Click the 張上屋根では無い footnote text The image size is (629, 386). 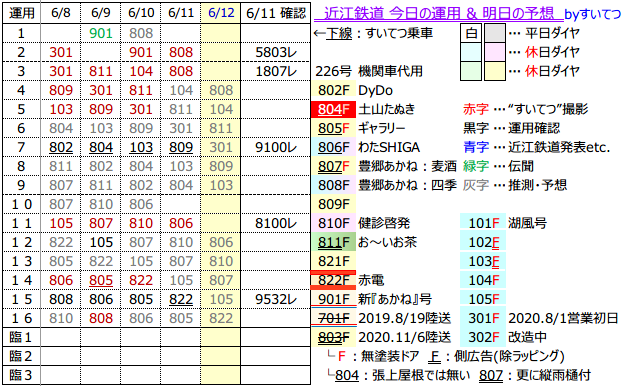pyautogui.click(x=421, y=376)
